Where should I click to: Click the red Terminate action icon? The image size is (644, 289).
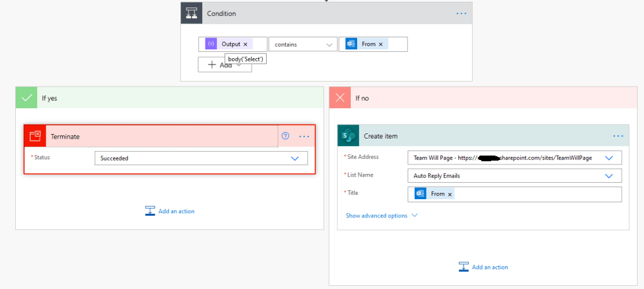coord(35,136)
